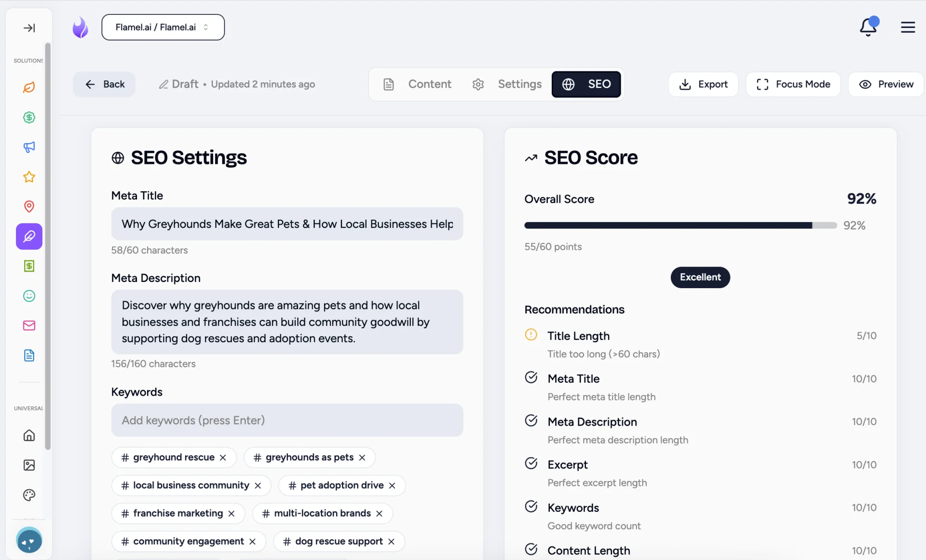926x560 pixels.
Task: Click the 'Perfect excerpt length' text
Action: coord(597,483)
